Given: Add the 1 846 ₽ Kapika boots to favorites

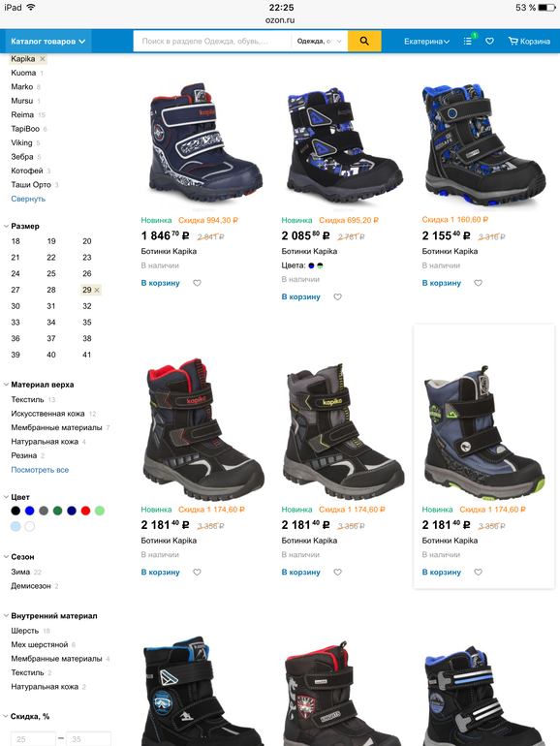Looking at the screenshot, I should [197, 283].
